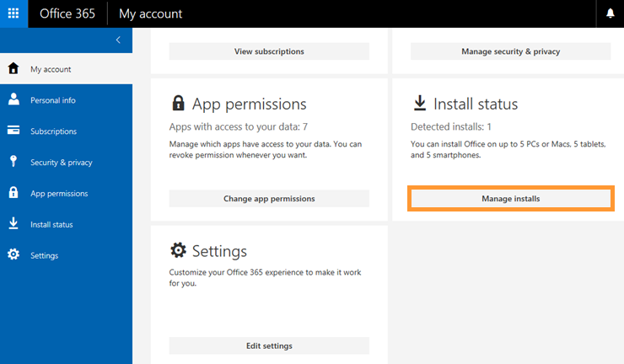The width and height of the screenshot is (624, 364).
Task: Click 'You can install Office on up to 5 PCs' text
Action: pos(508,150)
